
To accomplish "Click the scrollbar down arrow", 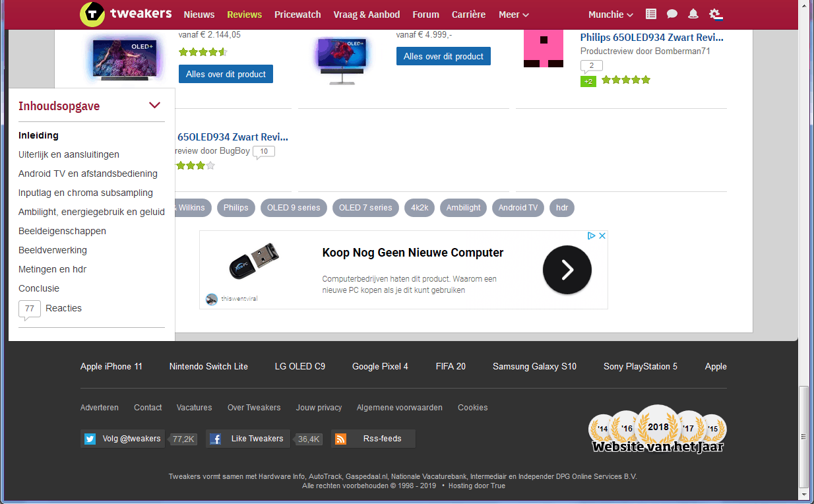I will pos(803,493).
